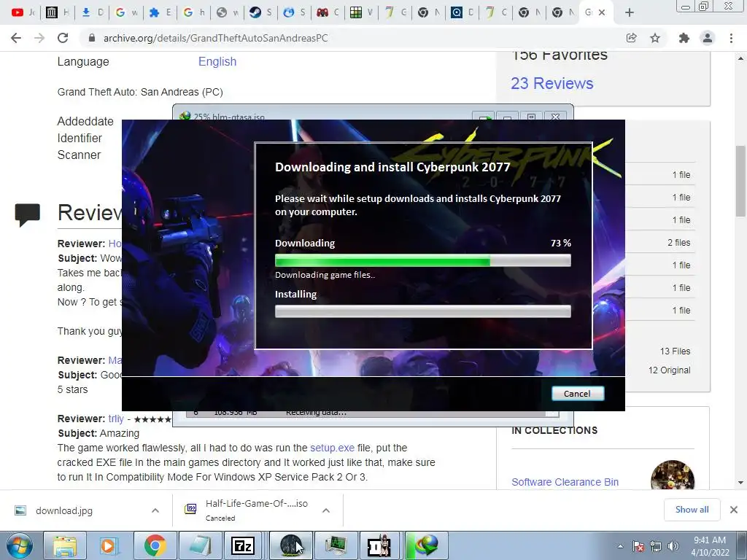Screen dimensions: 747x560
Task: Show all downloads
Action: tap(692, 510)
